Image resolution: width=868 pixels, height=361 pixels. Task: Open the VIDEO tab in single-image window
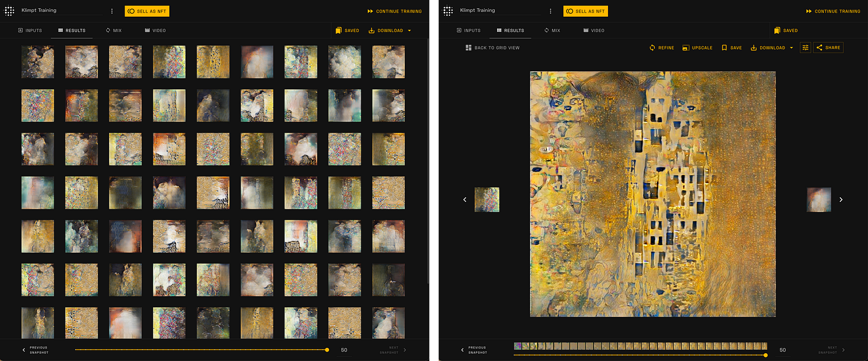(x=594, y=30)
